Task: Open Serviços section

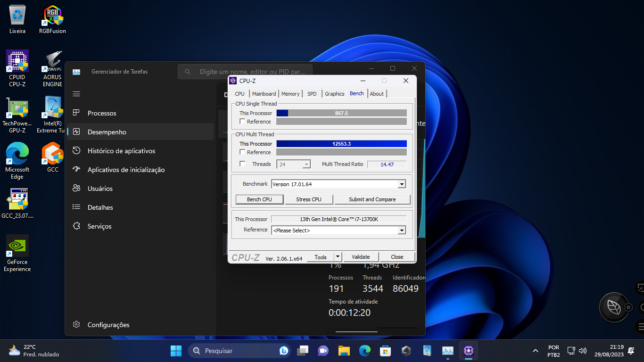Action: point(140,226)
